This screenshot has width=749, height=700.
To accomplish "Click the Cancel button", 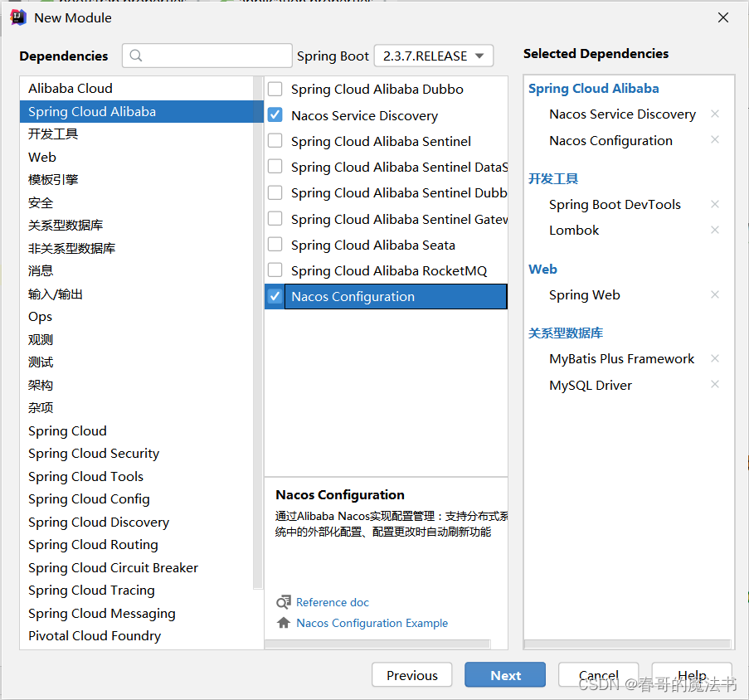I will (598, 674).
